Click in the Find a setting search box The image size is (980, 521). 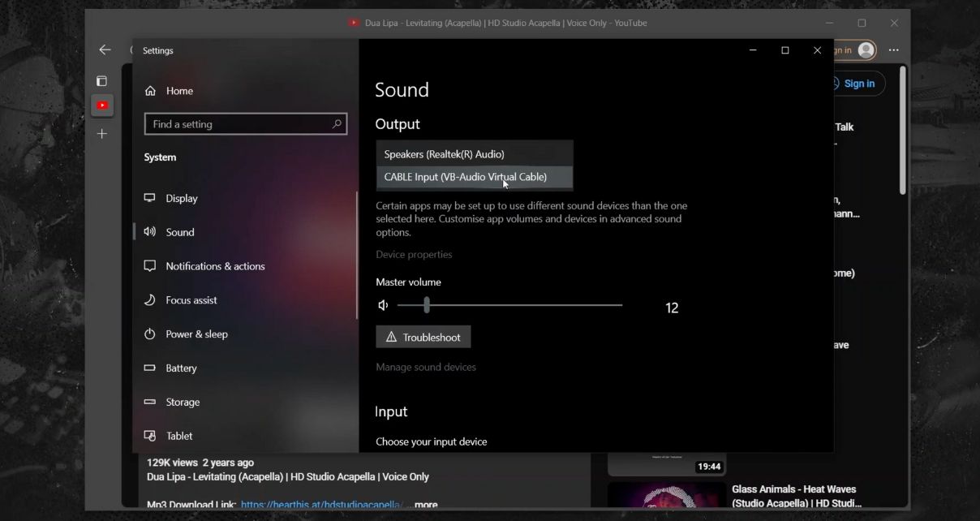point(243,123)
